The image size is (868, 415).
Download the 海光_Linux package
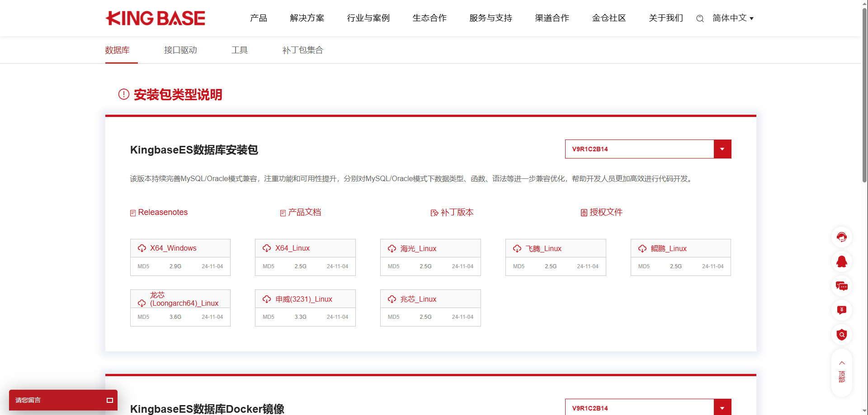(418, 249)
